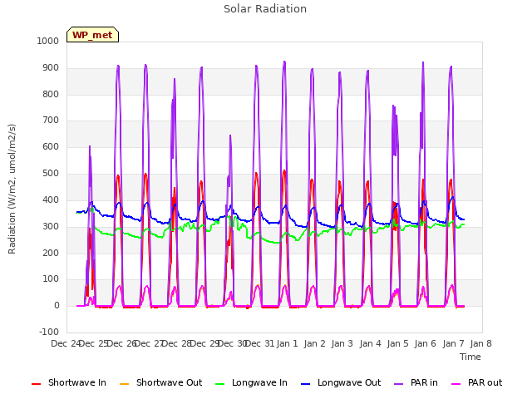
Task: Click the Jan 8 x-axis tick label
Action: click(480, 343)
